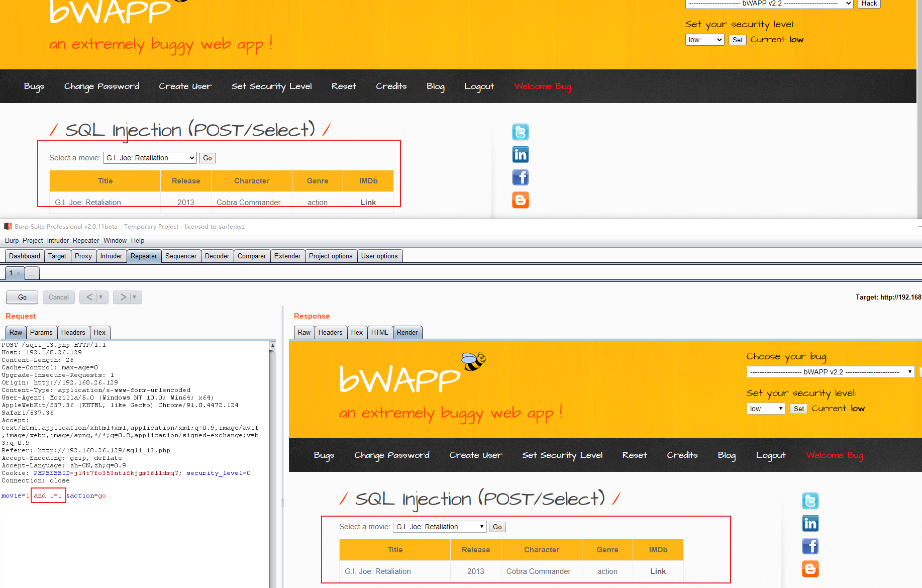
Task: Open the Project menu
Action: tap(33, 240)
